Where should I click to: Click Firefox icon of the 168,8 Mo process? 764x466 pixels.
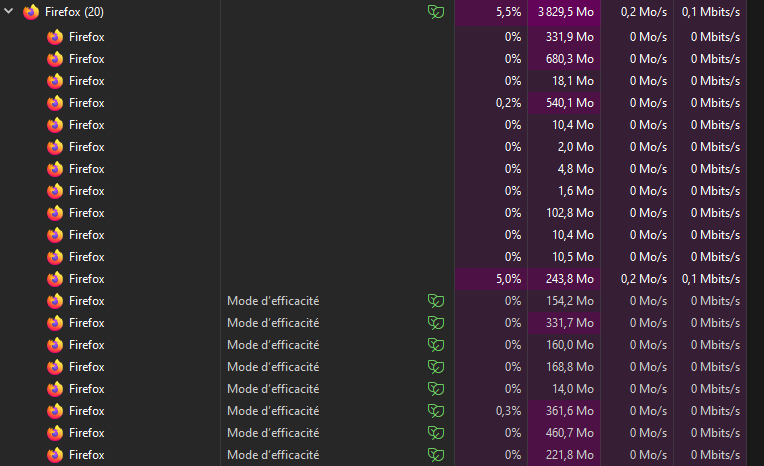[x=55, y=367]
